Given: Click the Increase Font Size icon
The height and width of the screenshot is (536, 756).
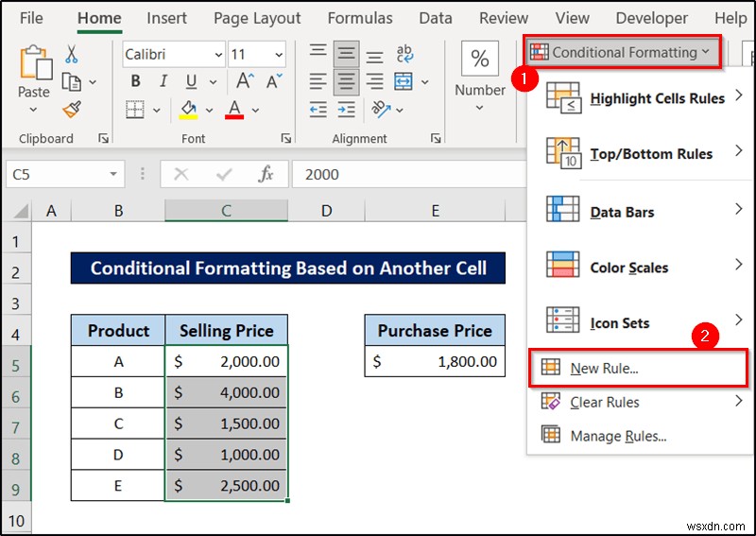Looking at the screenshot, I should (x=245, y=81).
